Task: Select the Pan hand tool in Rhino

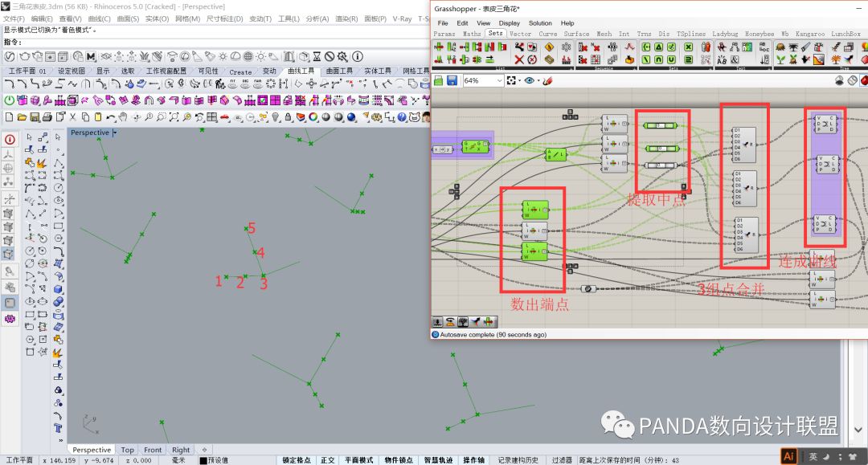Action: coord(123,116)
